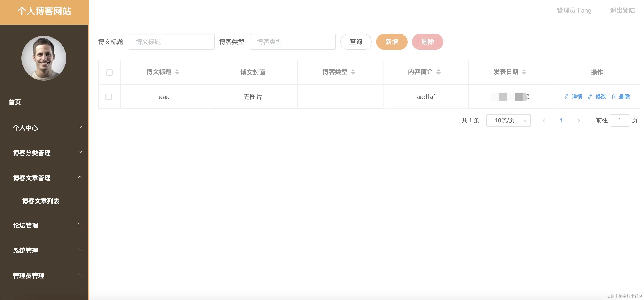Click the sort arrows on 发表日期 column
This screenshot has height=300, width=644.
click(x=524, y=72)
